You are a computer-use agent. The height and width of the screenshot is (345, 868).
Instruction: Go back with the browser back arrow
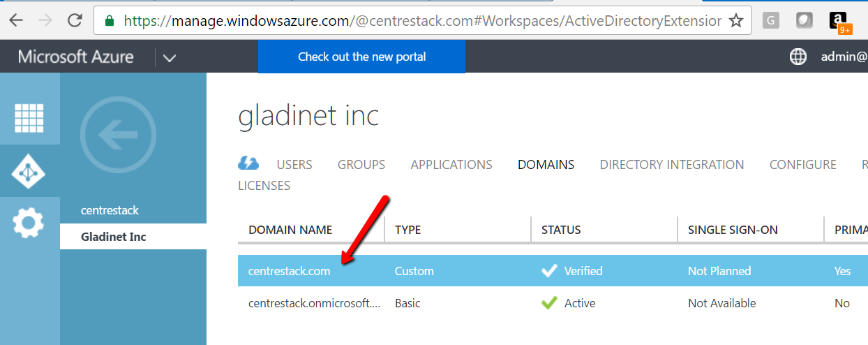coord(16,20)
